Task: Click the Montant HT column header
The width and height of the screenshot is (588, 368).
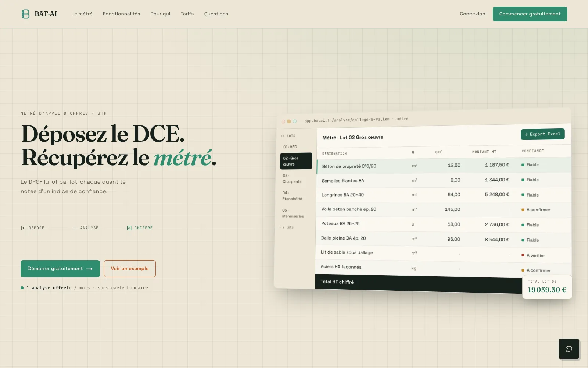Action: tap(484, 152)
